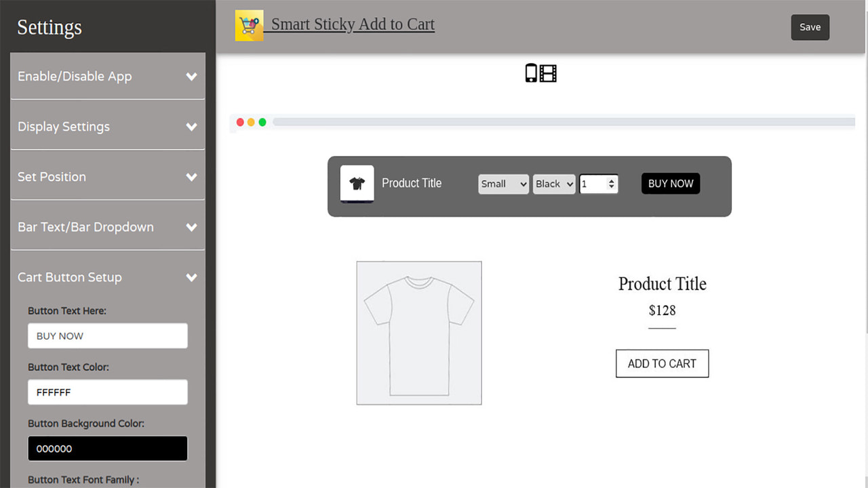Open the Enable/Disable App menu section
The image size is (868, 488).
click(107, 76)
